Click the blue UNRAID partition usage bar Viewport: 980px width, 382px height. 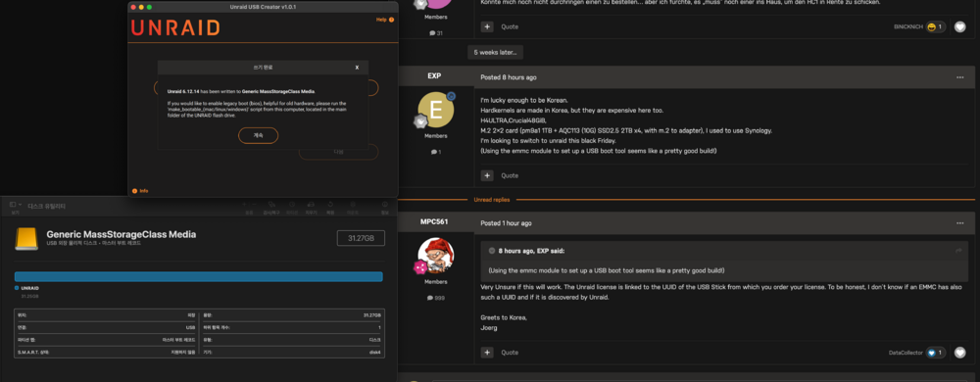199,276
